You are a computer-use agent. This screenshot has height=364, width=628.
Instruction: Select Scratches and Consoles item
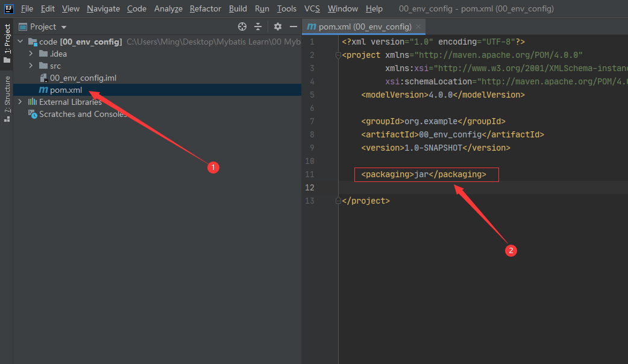[x=83, y=114]
